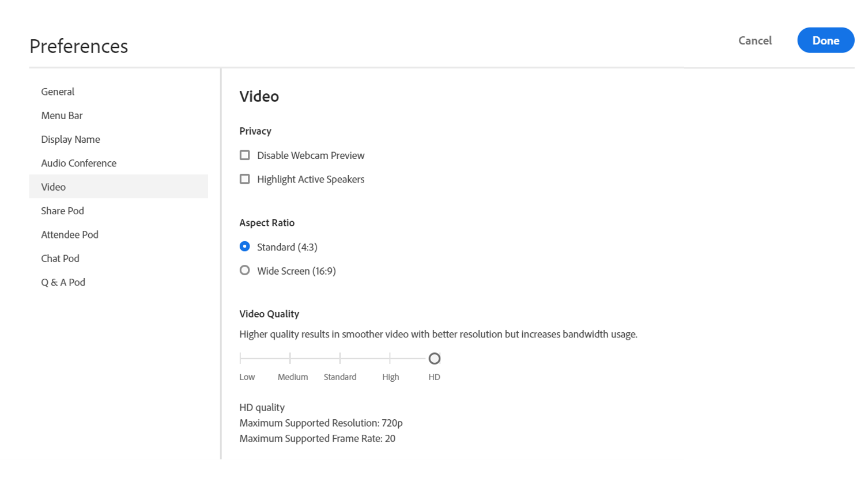Image resolution: width=868 pixels, height=486 pixels.
Task: Check Highlight Active Speakers option
Action: pyautogui.click(x=245, y=179)
